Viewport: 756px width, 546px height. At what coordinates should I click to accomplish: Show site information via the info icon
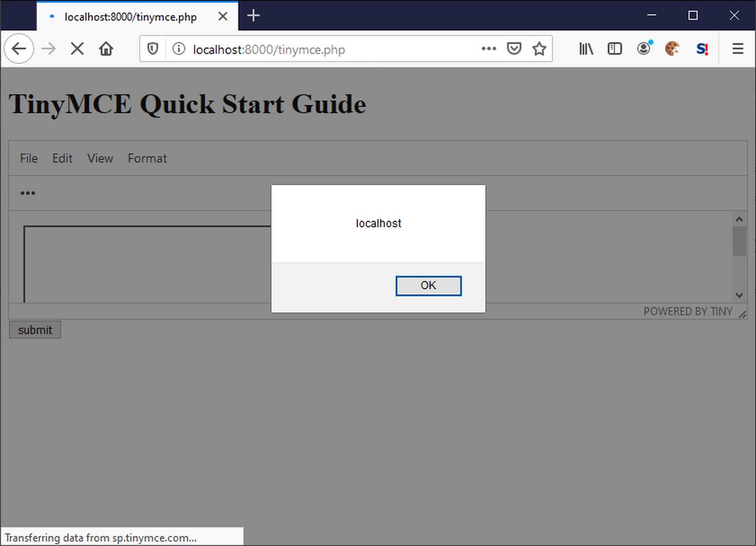point(179,49)
